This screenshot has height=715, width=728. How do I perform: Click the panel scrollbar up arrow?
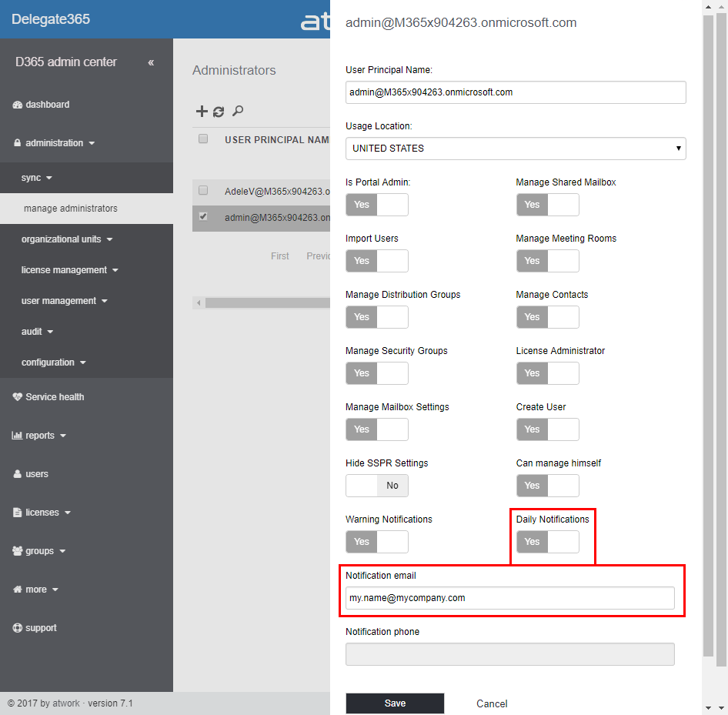tap(708, 7)
